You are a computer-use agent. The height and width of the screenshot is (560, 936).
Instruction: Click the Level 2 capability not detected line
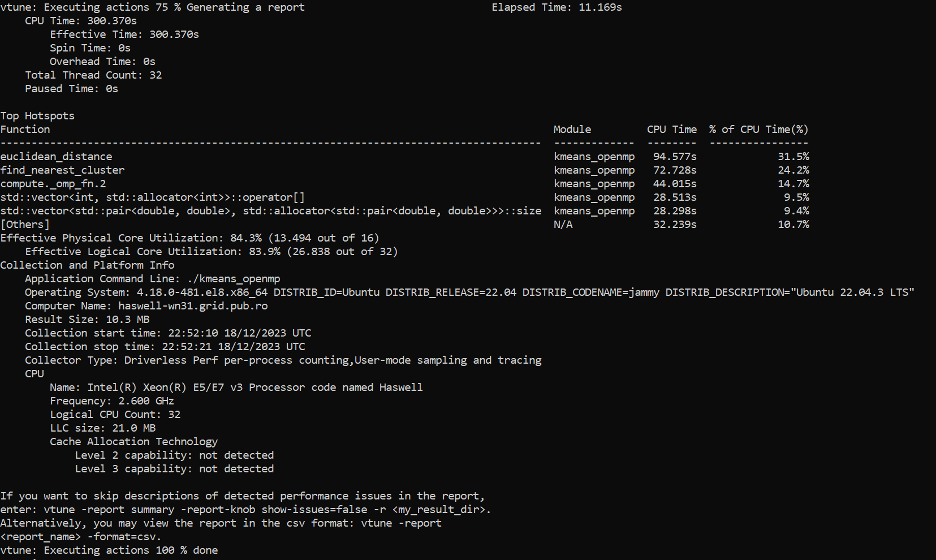(x=174, y=455)
